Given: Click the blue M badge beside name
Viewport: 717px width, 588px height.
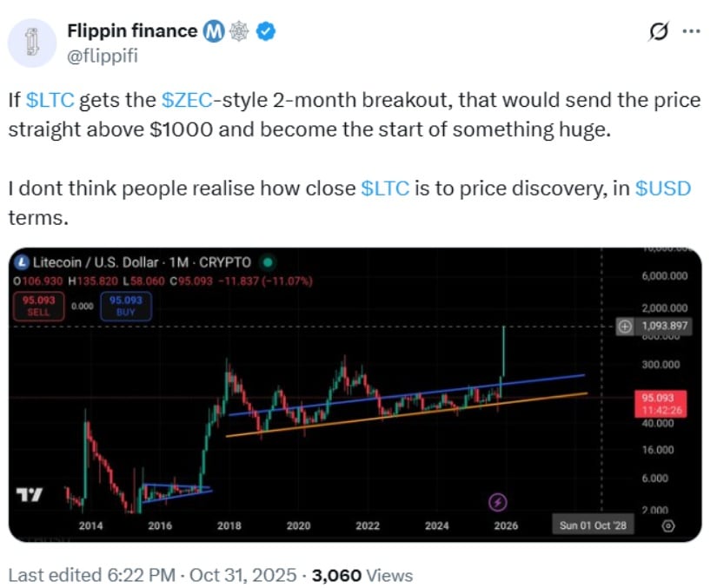Looking at the screenshot, I should 214,32.
